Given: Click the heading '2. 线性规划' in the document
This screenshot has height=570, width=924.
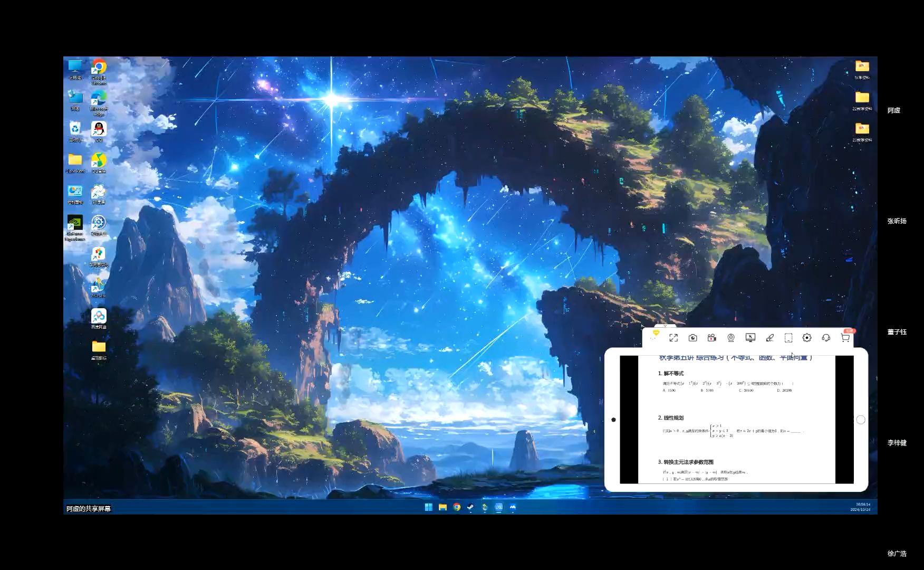Looking at the screenshot, I should point(671,417).
